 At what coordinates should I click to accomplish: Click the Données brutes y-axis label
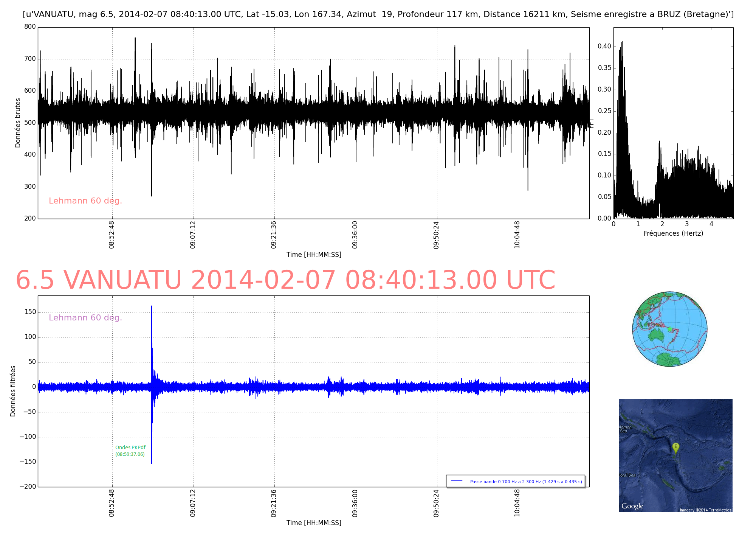tap(18, 123)
